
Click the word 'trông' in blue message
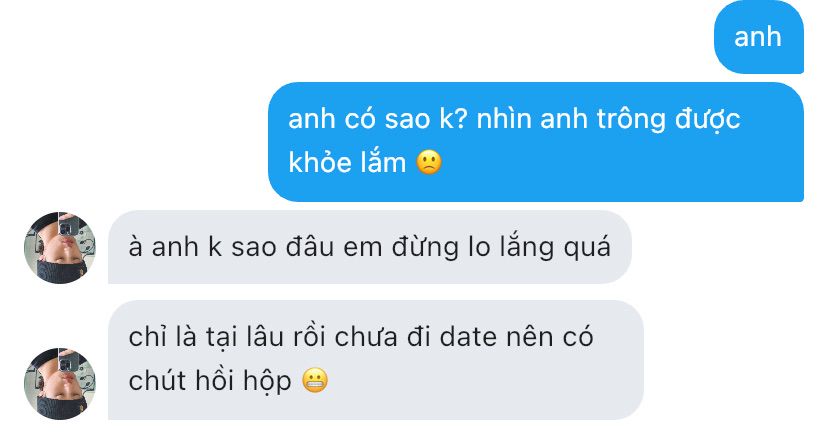click(x=631, y=119)
